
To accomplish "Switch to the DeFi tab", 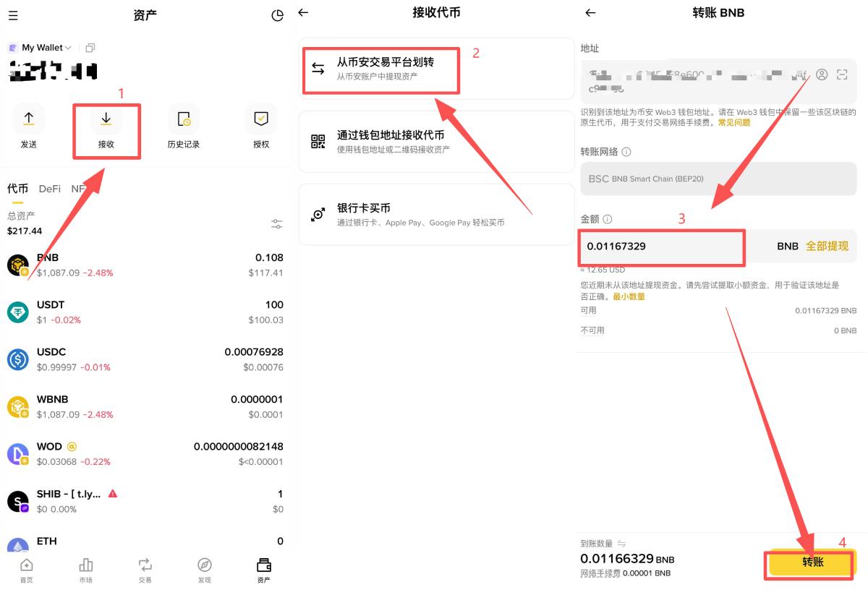I will pyautogui.click(x=49, y=189).
